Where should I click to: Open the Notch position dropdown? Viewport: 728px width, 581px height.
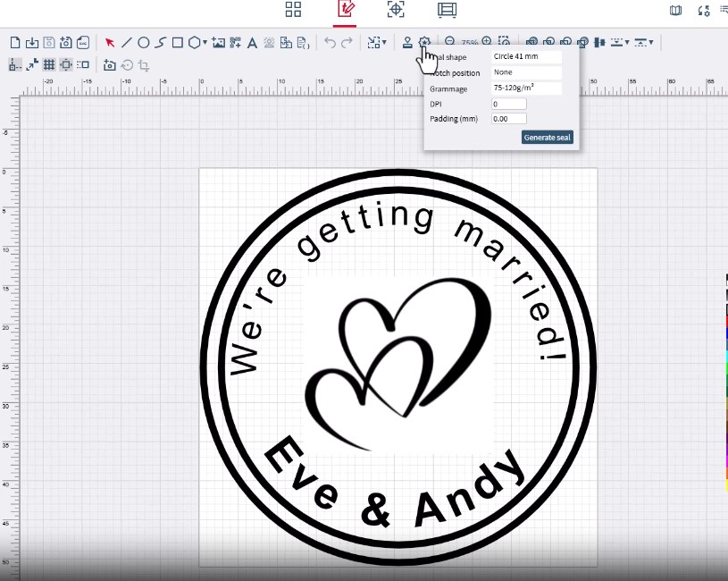(x=526, y=72)
